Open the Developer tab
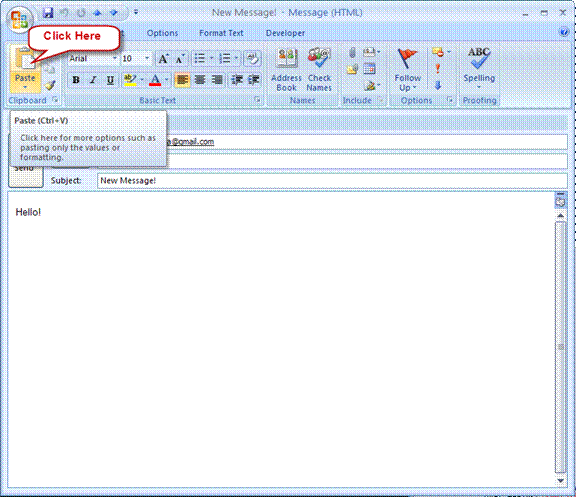The width and height of the screenshot is (576, 497). coord(285,33)
